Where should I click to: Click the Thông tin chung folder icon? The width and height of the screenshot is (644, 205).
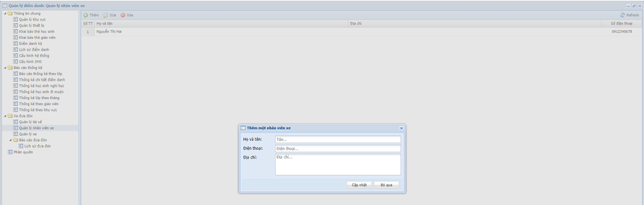point(9,13)
